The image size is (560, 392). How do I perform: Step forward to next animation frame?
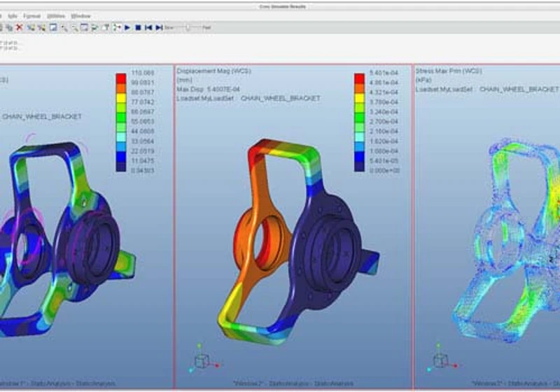click(159, 27)
